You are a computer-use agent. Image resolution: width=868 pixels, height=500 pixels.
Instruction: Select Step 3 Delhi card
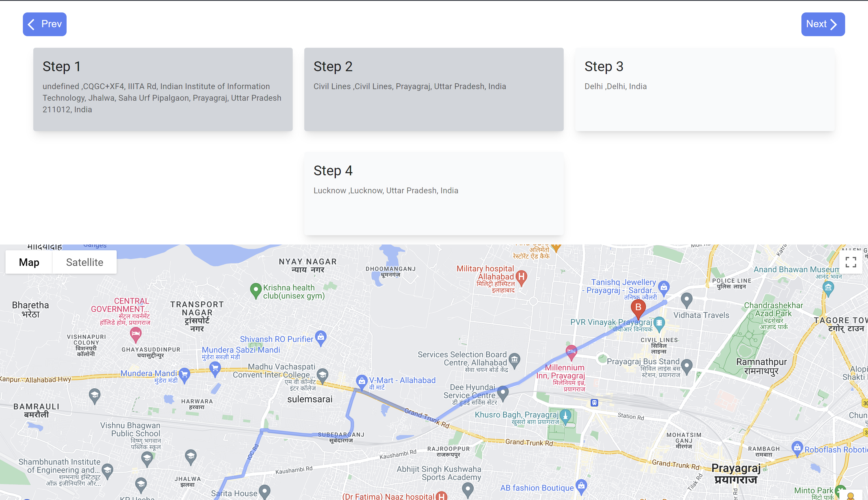704,89
